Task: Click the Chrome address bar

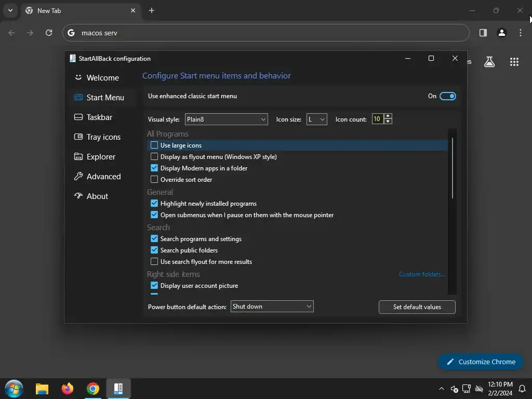Action: 265,33
